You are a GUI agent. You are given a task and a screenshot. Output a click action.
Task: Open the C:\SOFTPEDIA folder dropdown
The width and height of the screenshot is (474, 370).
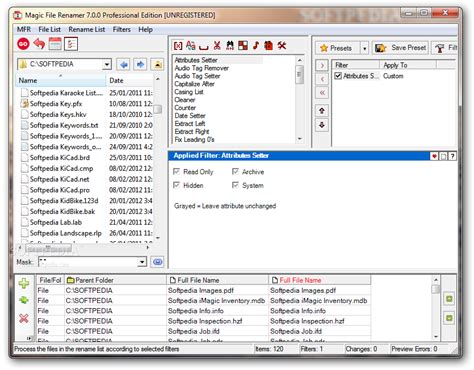(107, 64)
